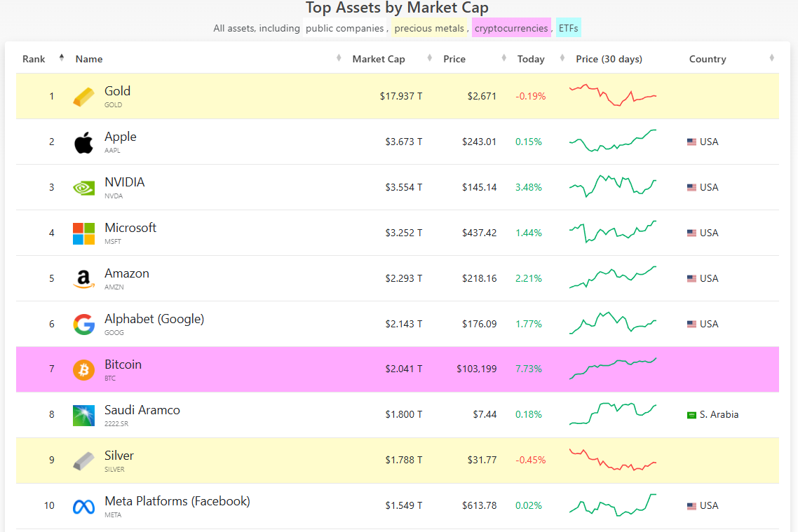Click Microsoft 30-day price chart
Screen dimensions: 798x532
613,232
